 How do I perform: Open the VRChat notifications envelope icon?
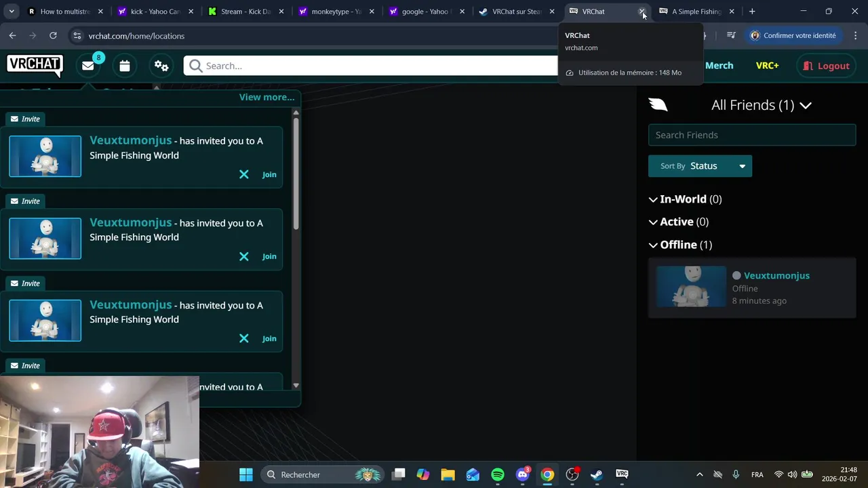pyautogui.click(x=88, y=66)
